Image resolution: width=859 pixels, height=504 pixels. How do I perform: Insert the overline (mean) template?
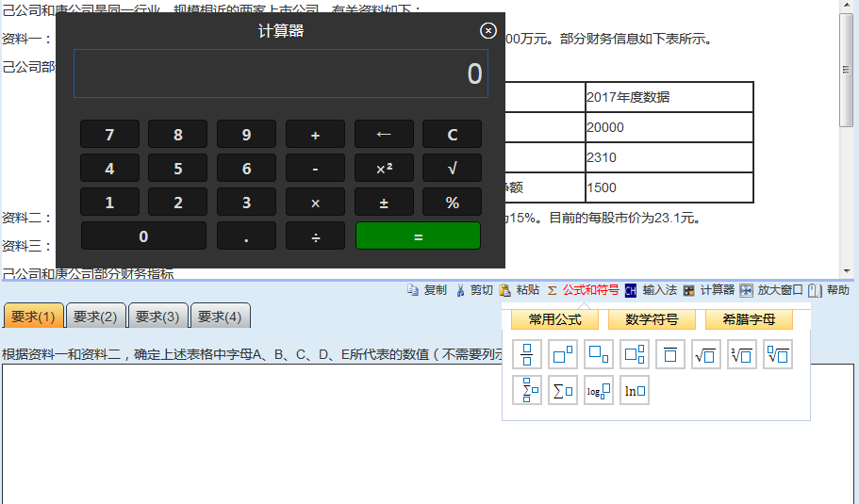(670, 354)
